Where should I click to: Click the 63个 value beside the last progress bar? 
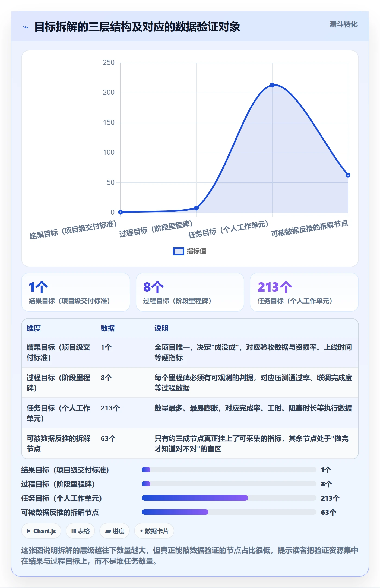328,512
